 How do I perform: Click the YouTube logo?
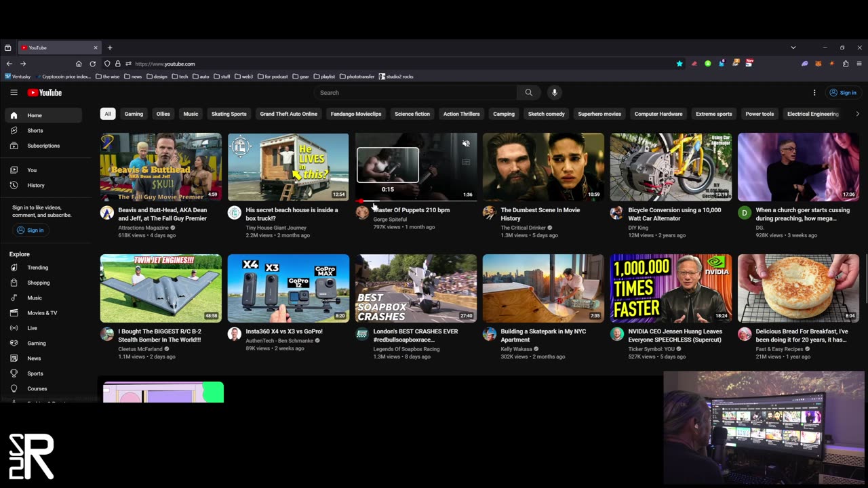pyautogui.click(x=45, y=93)
